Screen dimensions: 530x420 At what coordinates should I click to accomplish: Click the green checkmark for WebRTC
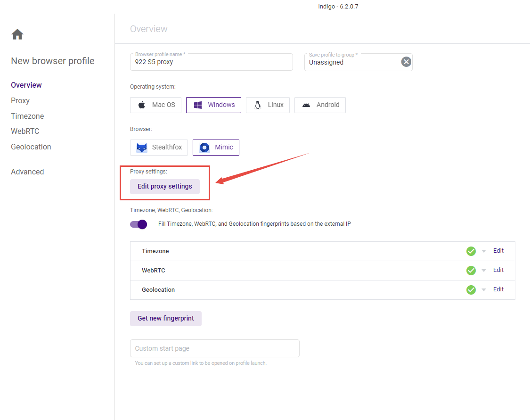click(471, 271)
